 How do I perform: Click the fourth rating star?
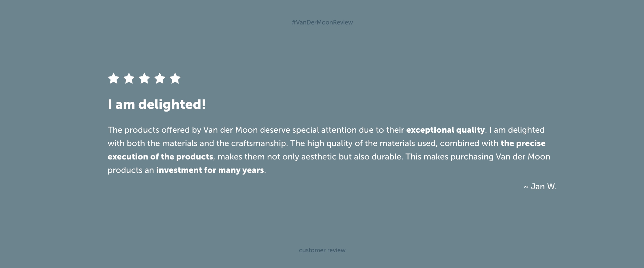(160, 78)
